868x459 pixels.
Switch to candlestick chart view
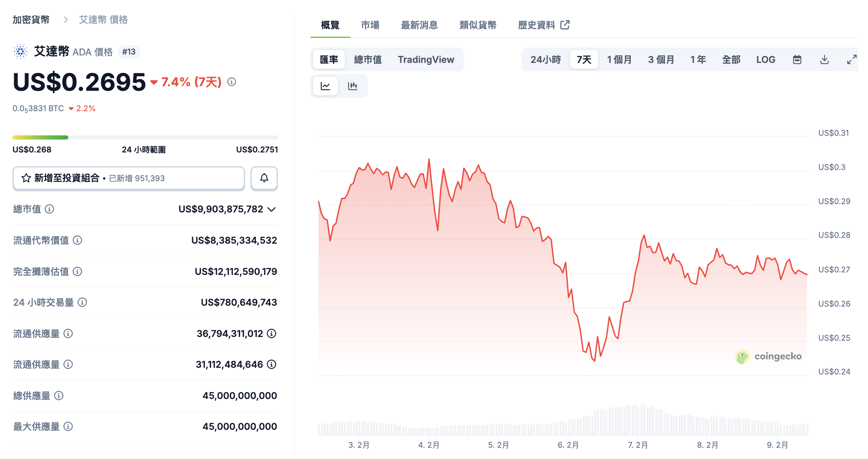coord(352,86)
